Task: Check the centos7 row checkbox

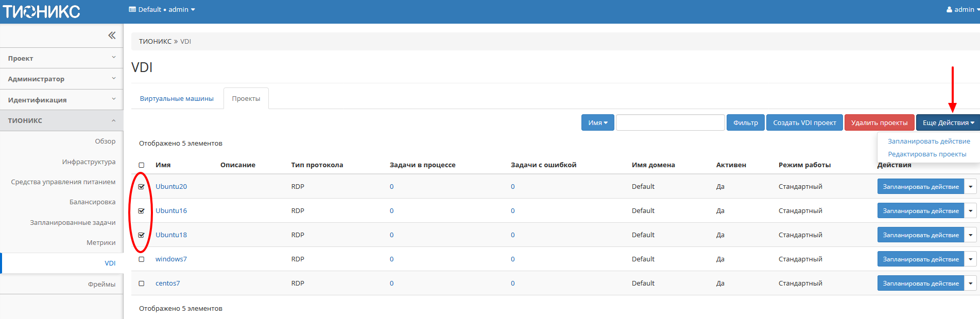Action: point(142,283)
